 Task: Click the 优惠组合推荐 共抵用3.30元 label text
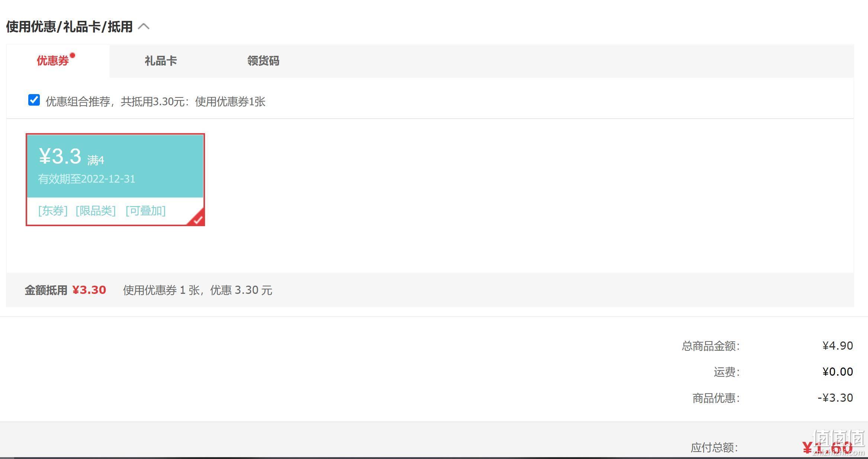coord(156,102)
